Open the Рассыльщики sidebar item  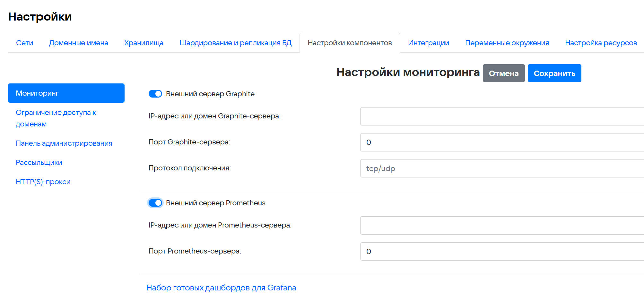point(39,162)
